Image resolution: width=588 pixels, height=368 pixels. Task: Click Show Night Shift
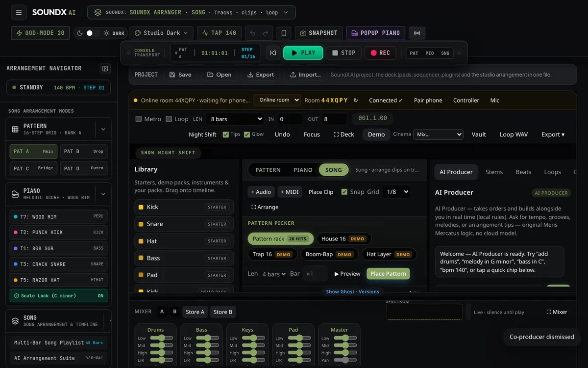[168, 153]
